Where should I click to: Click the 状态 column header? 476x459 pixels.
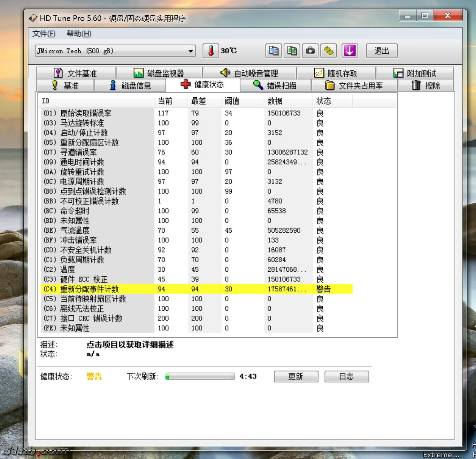(x=333, y=101)
